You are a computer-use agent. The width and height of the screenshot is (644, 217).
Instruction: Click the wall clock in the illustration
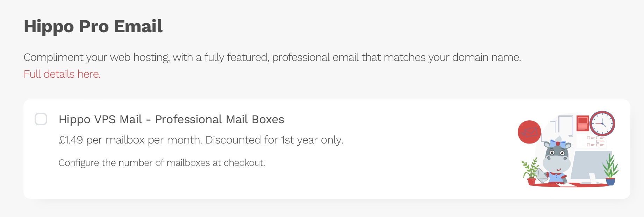pos(602,124)
